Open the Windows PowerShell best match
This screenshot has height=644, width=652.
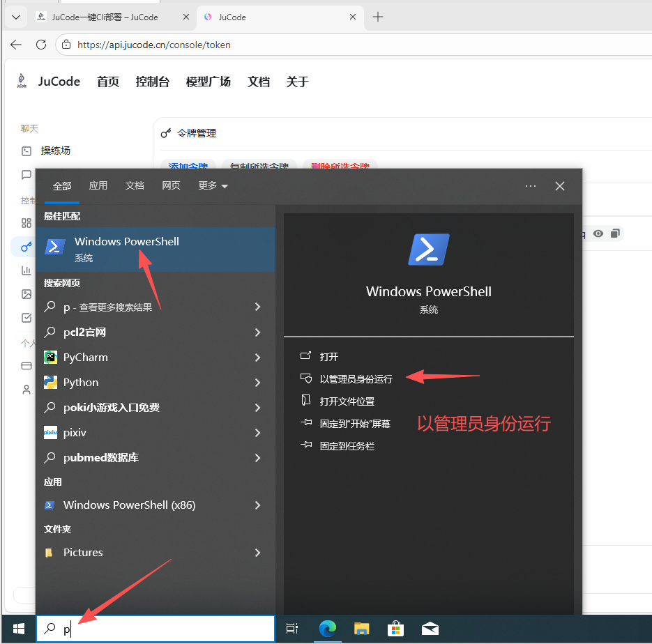tap(127, 249)
